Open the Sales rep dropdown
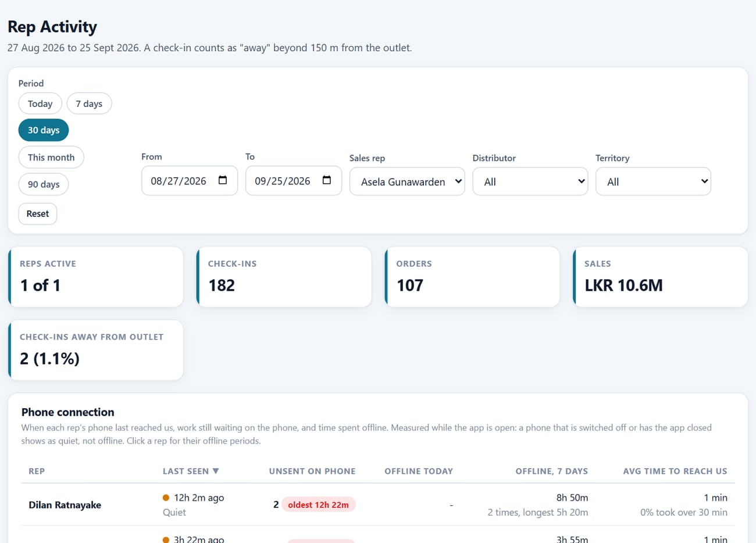 [407, 182]
